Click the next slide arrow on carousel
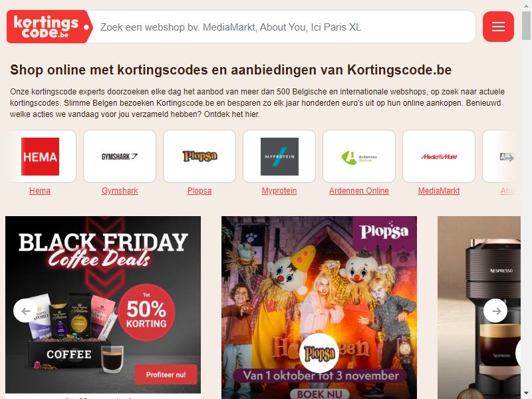Image resolution: width=532 pixels, height=399 pixels. (x=495, y=311)
